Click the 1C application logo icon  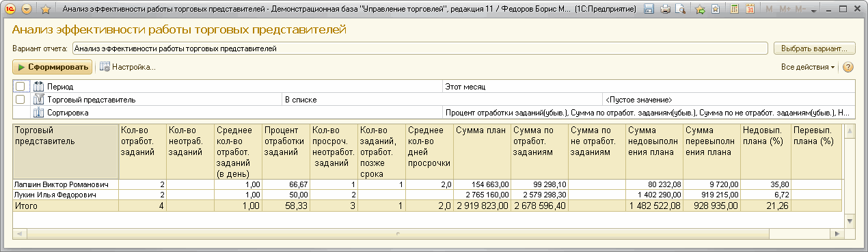11,10
